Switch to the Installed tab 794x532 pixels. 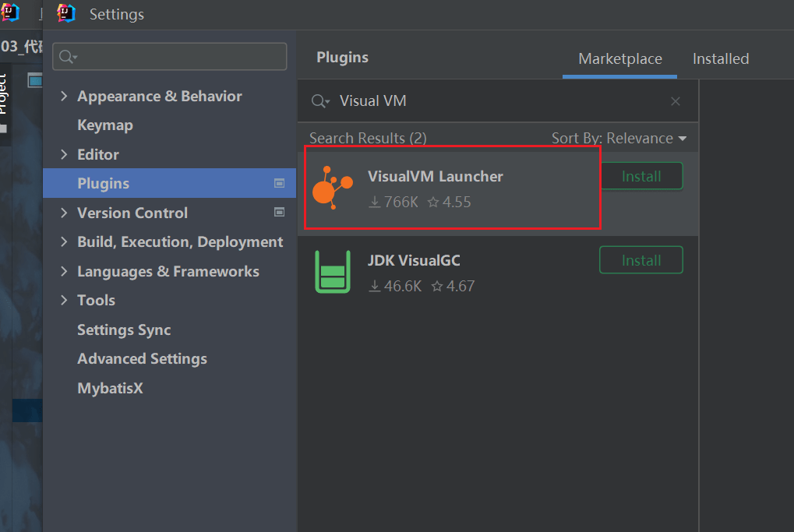pyautogui.click(x=721, y=59)
